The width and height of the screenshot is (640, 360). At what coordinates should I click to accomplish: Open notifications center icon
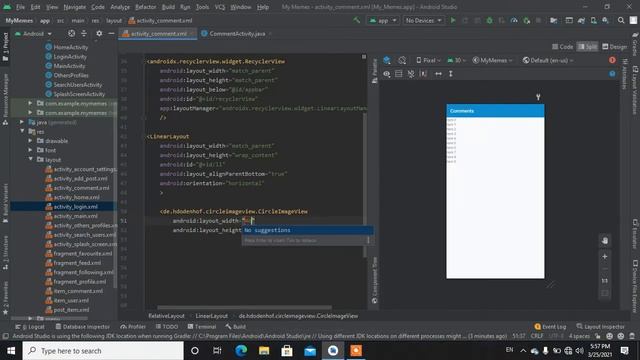624,351
